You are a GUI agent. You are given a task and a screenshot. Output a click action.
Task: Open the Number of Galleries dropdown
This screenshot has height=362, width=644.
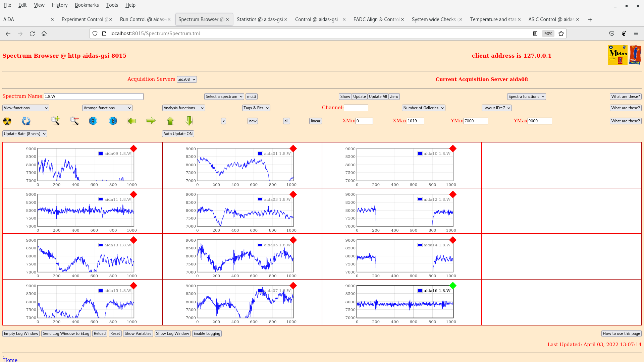coord(423,108)
